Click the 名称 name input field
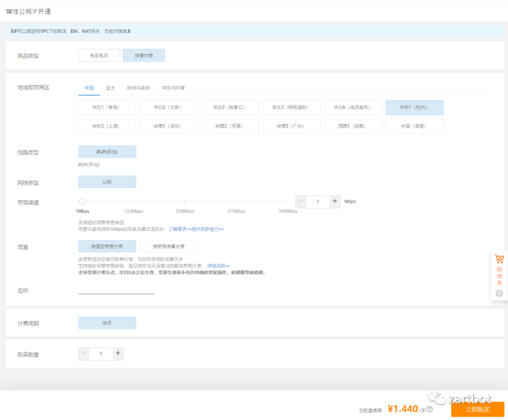The height and width of the screenshot is (420, 508). (x=116, y=290)
